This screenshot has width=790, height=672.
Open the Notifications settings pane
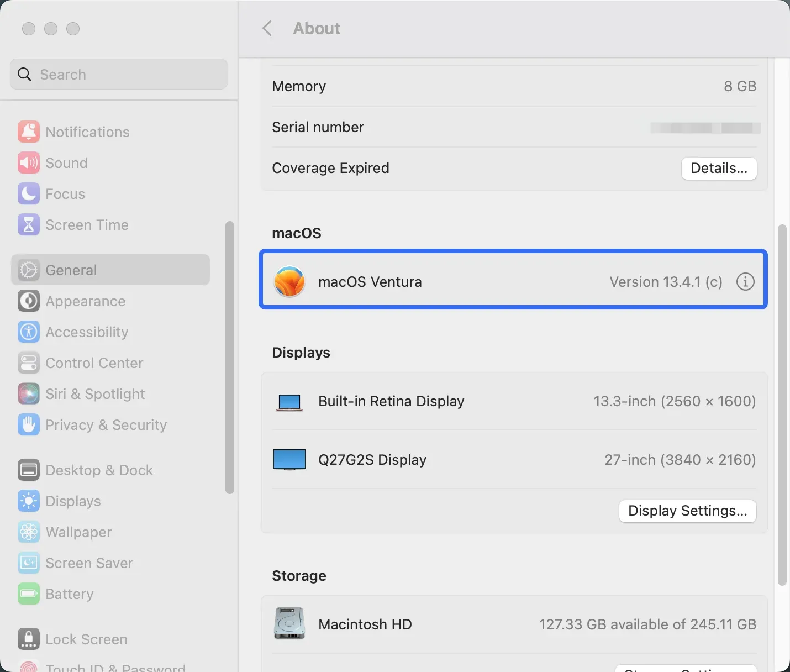[x=110, y=132]
